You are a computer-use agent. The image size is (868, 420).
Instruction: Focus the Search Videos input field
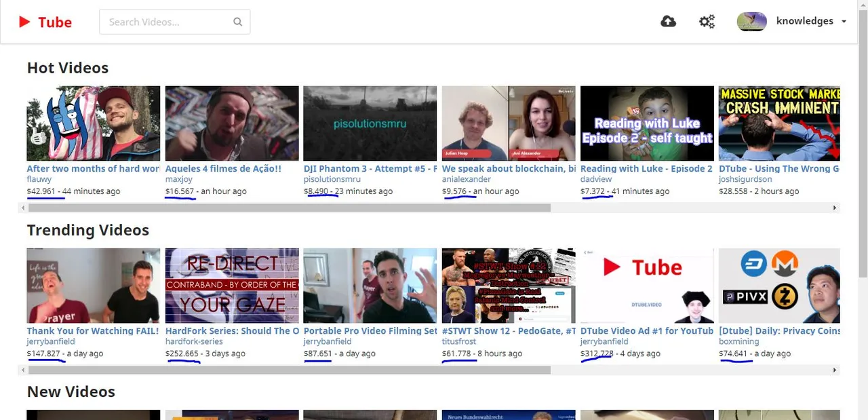174,22
